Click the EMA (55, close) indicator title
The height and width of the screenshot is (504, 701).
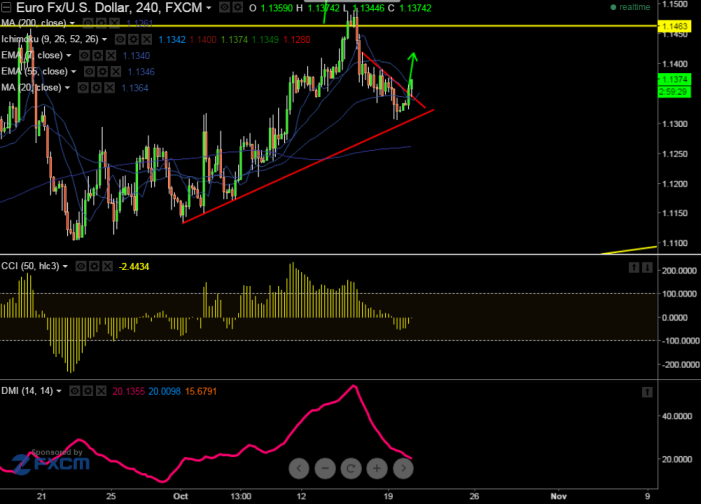click(34, 72)
